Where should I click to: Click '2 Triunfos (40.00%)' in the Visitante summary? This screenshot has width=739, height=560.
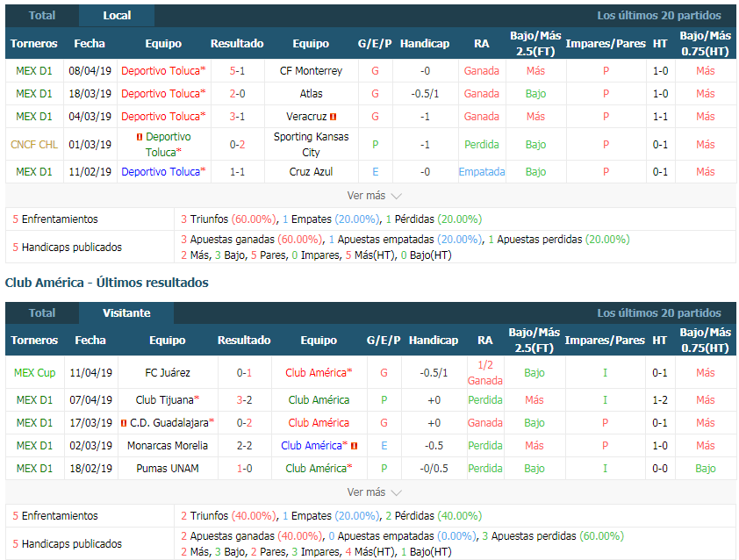pyautogui.click(x=229, y=516)
